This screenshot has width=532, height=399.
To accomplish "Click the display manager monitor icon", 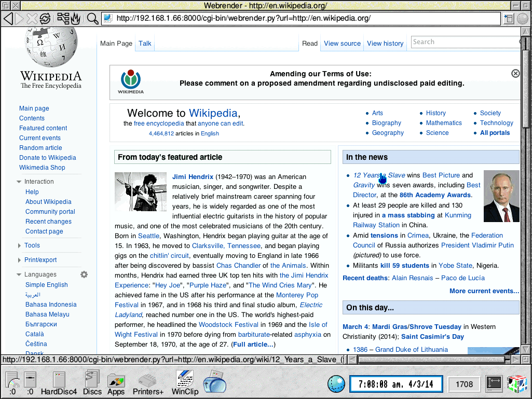I will pyautogui.click(x=494, y=383).
